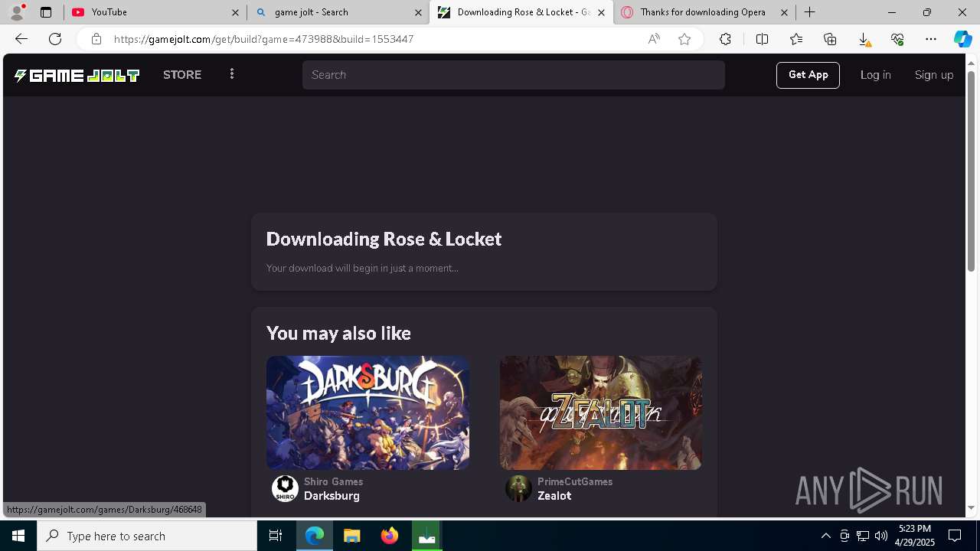The image size is (980, 551).
Task: Open the volume control tray icon
Action: tap(881, 536)
